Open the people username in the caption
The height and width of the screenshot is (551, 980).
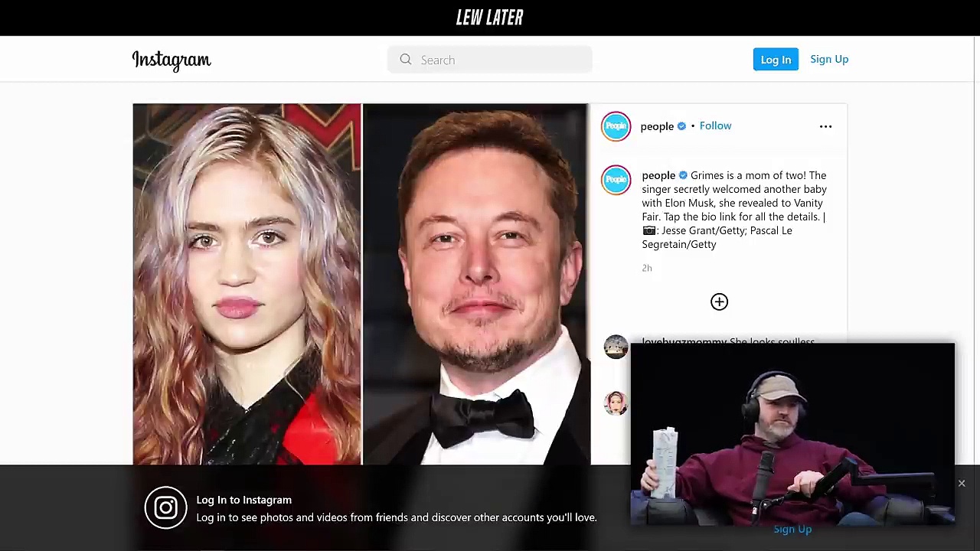pos(658,175)
